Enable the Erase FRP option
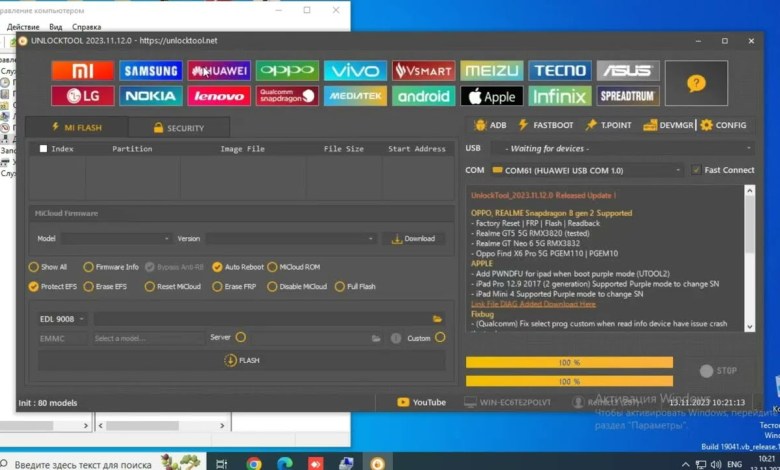 (217, 286)
